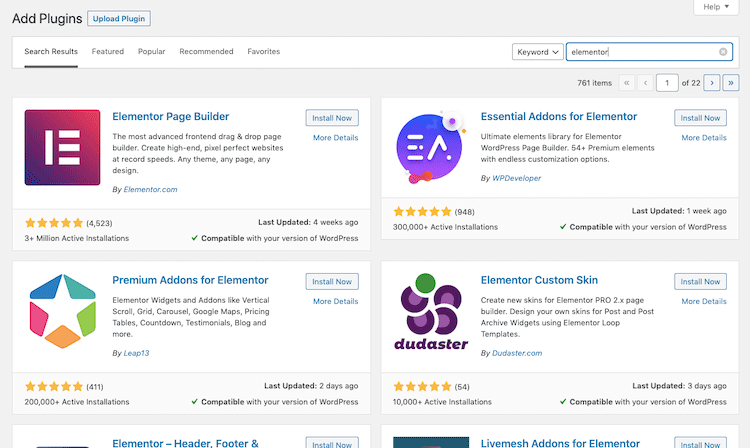Switch to the Search Results tab
750x448 pixels.
pos(51,51)
